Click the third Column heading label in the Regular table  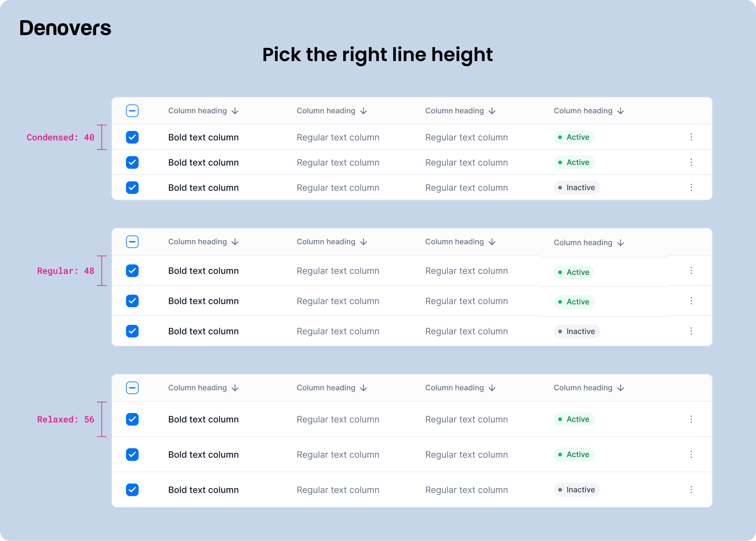[454, 242]
